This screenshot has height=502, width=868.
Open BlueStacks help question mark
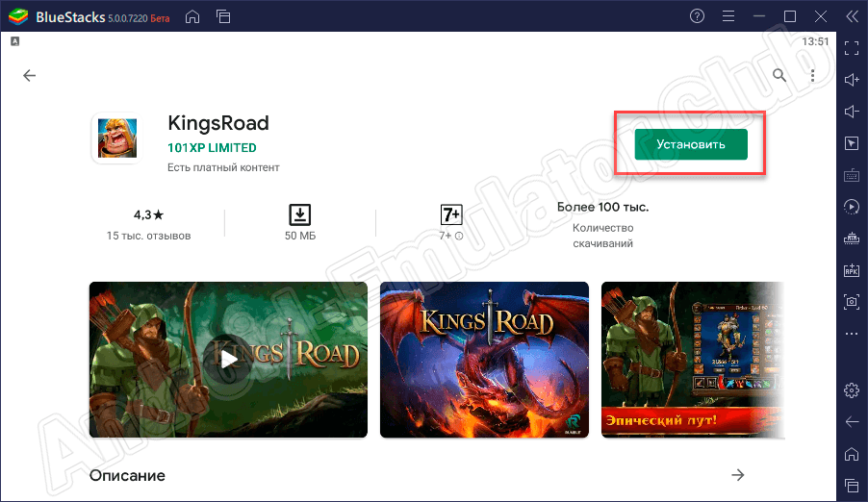tap(698, 16)
